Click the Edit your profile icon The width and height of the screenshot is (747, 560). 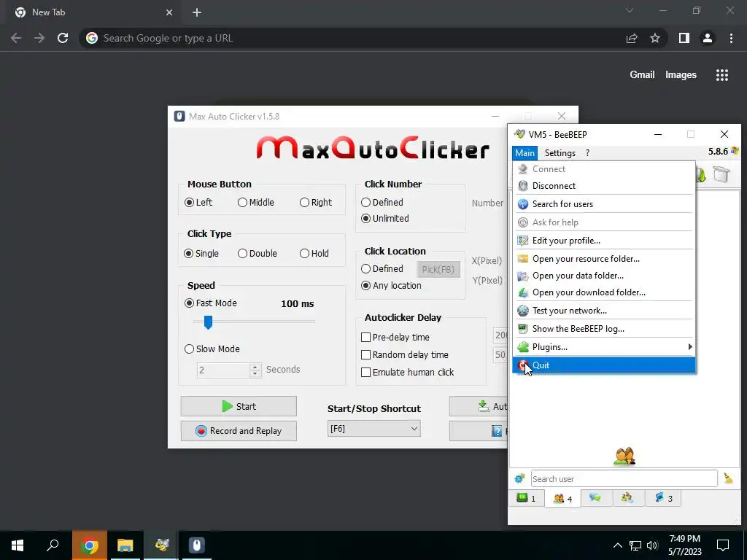point(522,241)
